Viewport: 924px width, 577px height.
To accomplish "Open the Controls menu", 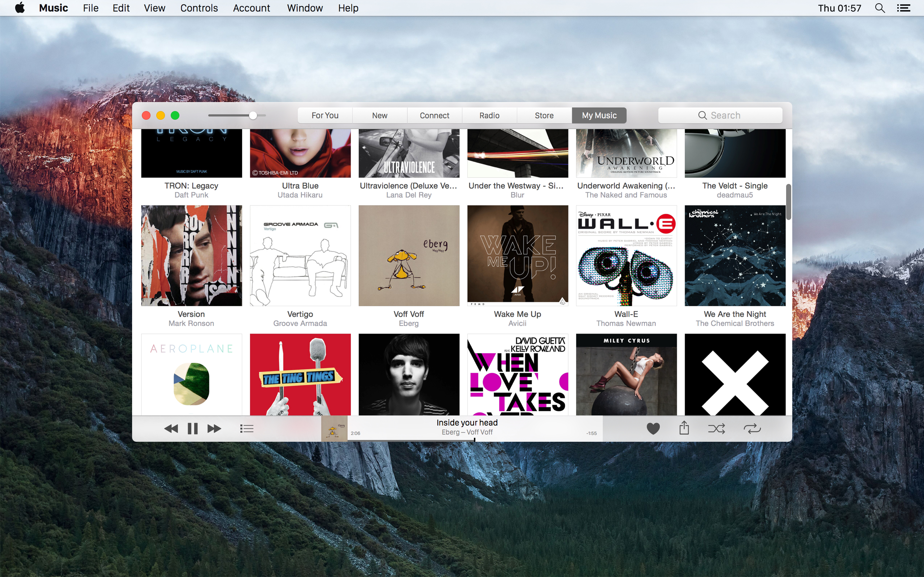I will (199, 8).
